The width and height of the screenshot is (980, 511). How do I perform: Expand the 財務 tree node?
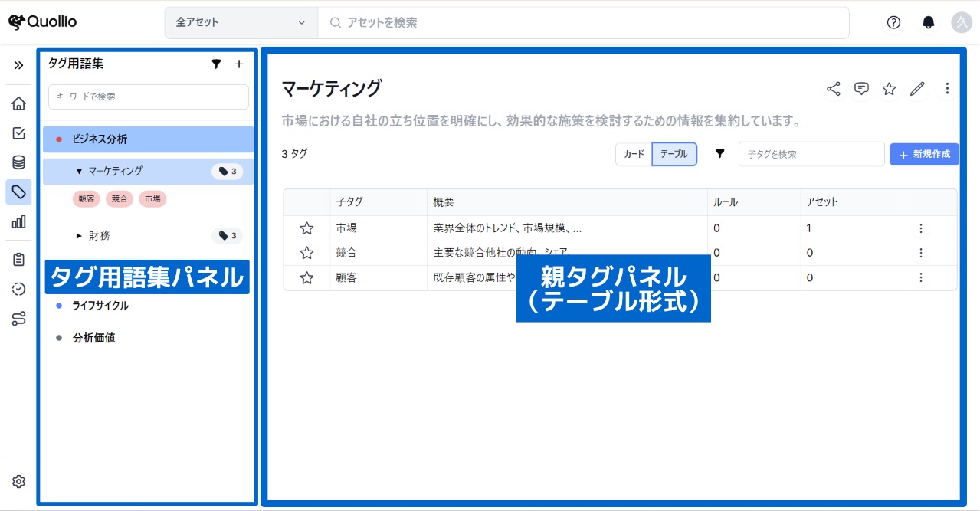coord(79,236)
